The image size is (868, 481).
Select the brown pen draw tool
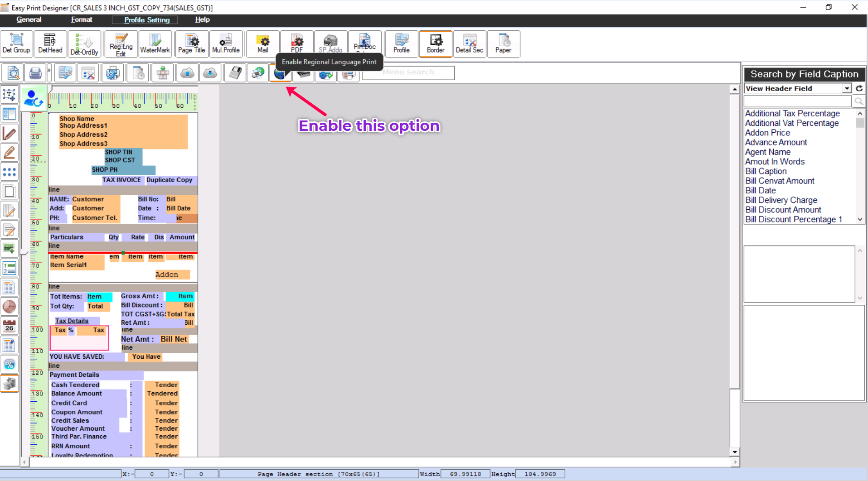(x=10, y=134)
